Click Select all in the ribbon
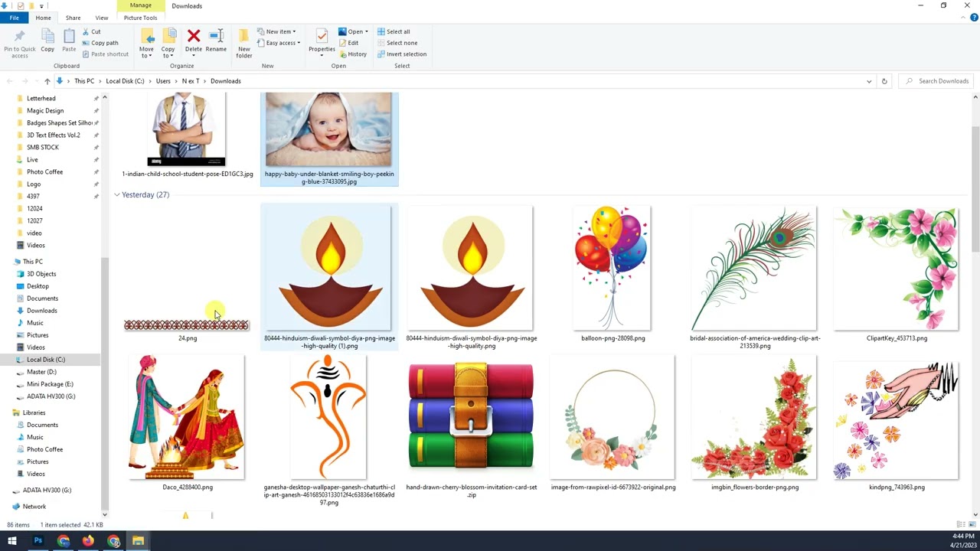Viewport: 980px width, 551px height. click(x=394, y=31)
